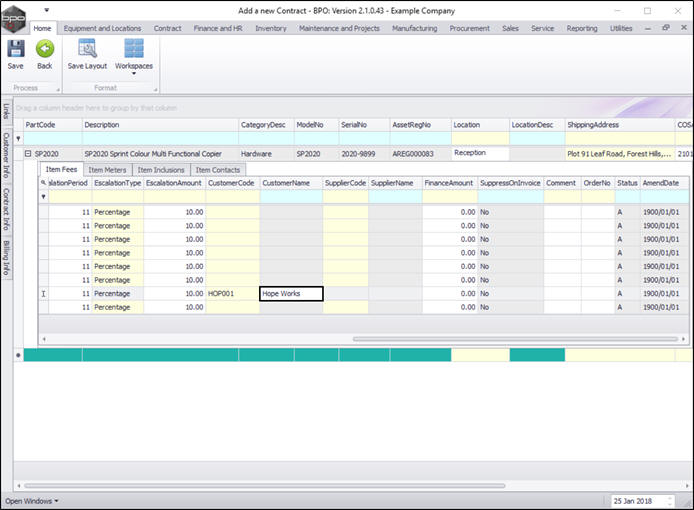Collapse the SP2020 row expander
Image resolution: width=694 pixels, height=510 pixels.
28,154
